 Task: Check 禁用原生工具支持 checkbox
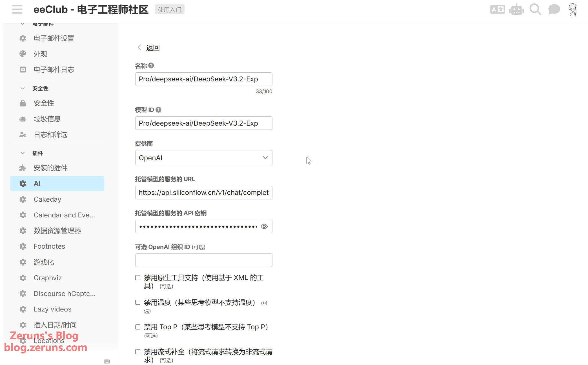[x=138, y=278]
